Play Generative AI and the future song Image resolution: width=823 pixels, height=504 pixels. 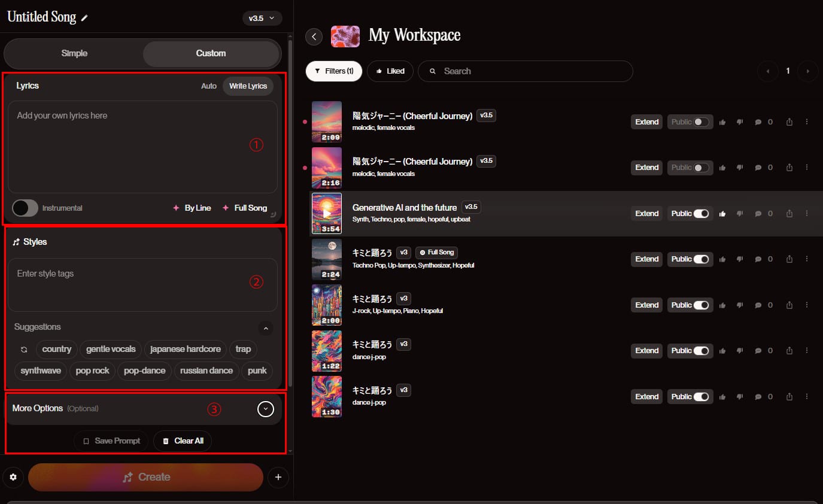coord(327,213)
